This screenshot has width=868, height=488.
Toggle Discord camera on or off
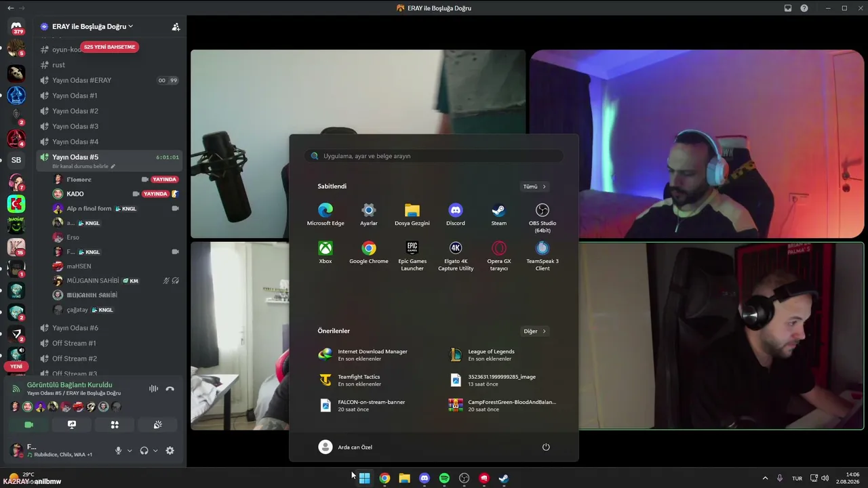(28, 425)
